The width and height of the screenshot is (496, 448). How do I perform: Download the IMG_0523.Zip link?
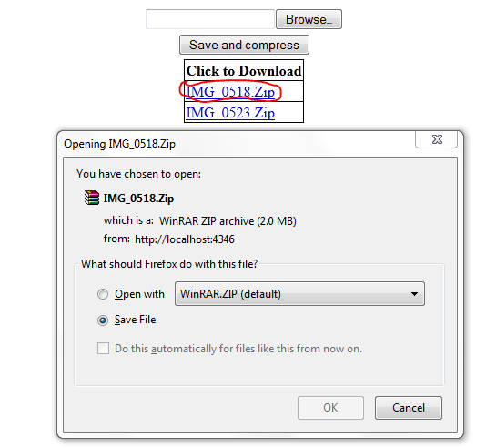tap(230, 113)
